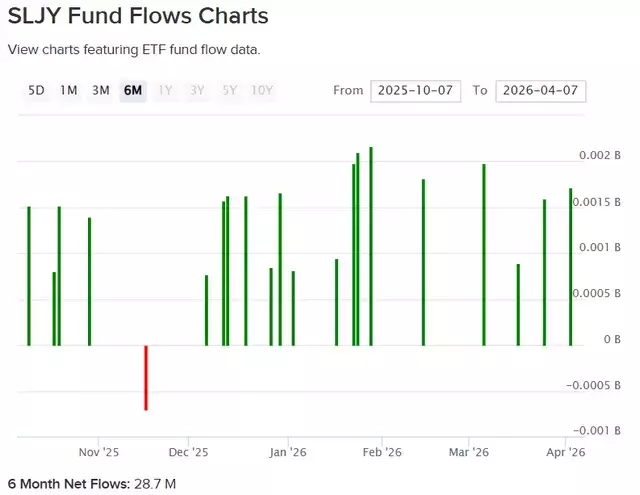Select the first green bar at chart's left

pos(29,276)
